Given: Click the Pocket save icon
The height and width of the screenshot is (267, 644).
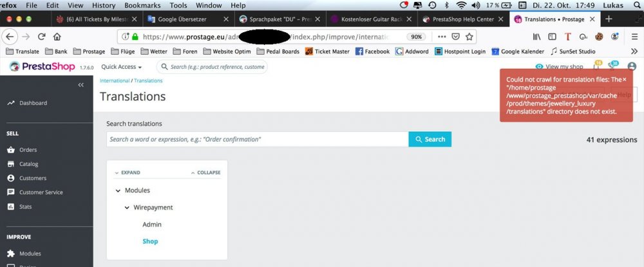Looking at the screenshot, I should [x=455, y=37].
